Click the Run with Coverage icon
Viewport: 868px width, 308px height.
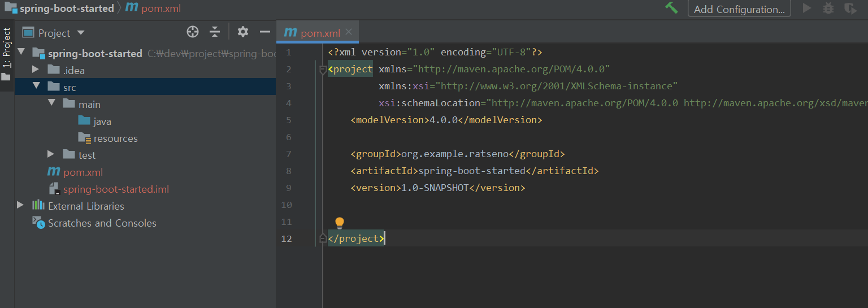click(850, 8)
